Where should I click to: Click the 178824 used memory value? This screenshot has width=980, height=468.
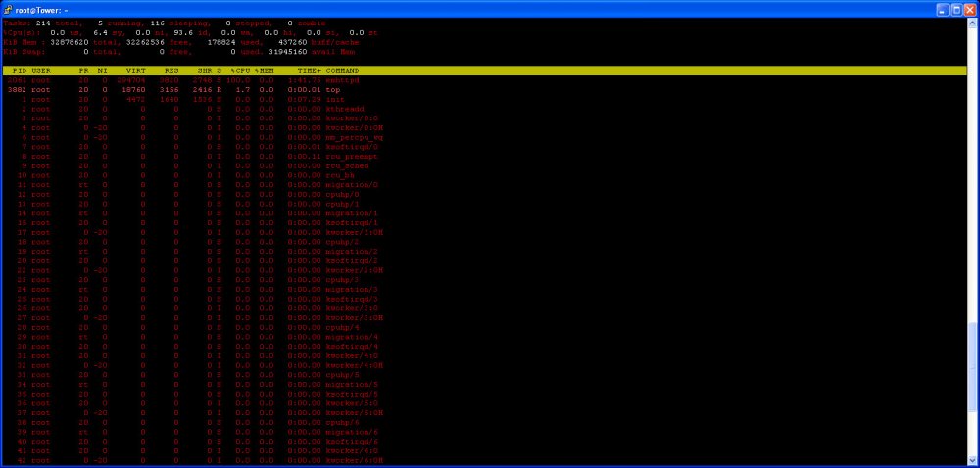coord(221,42)
